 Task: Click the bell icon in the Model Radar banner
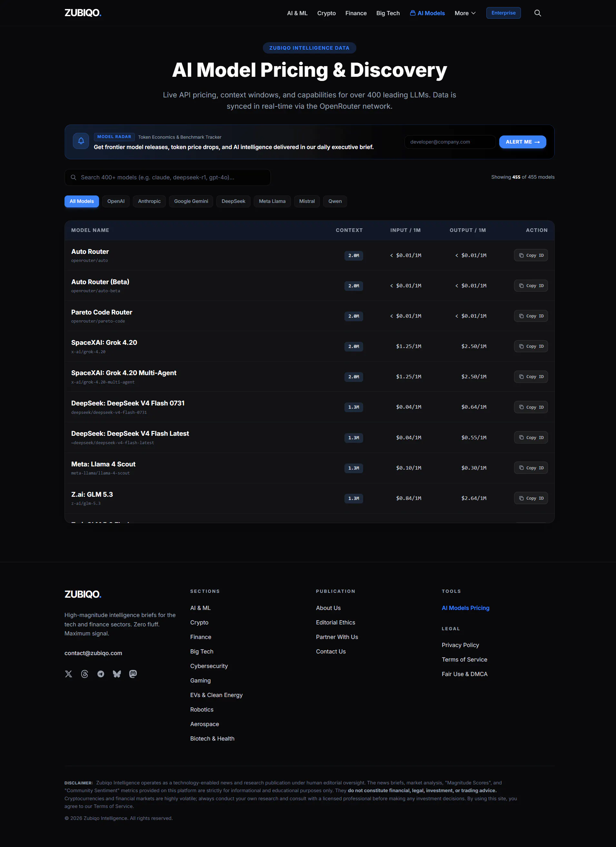(81, 141)
